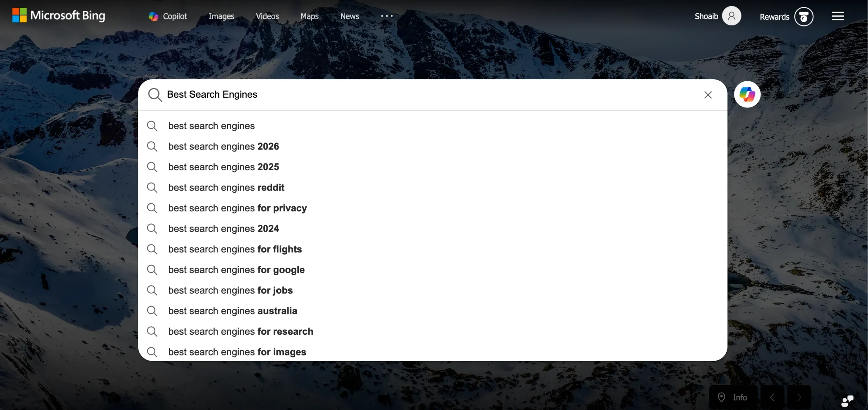
Task: Select suggestion 'best search engines for privacy'
Action: (237, 208)
